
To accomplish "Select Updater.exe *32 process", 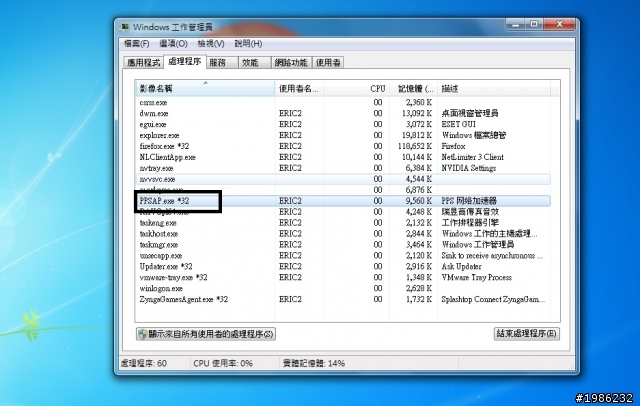I will point(343,266).
